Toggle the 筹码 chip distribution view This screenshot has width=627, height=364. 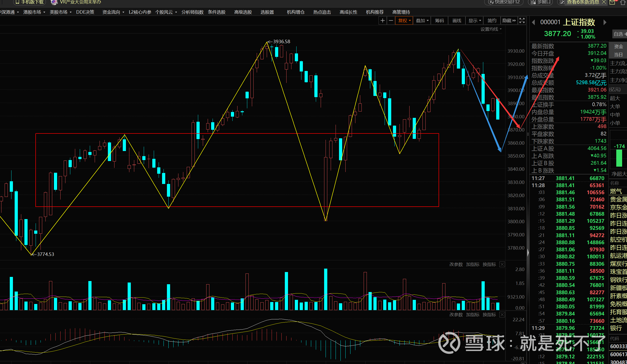click(439, 21)
